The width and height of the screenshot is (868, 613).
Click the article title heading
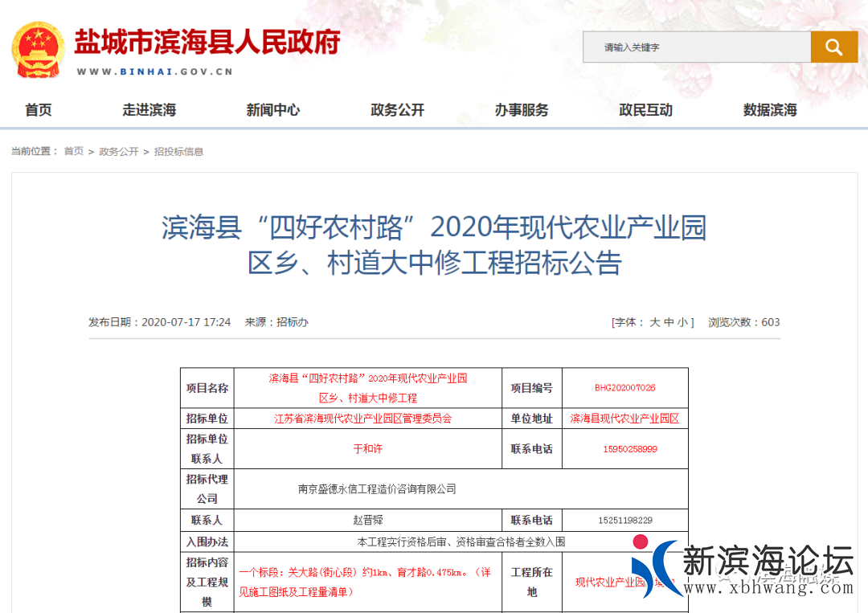pyautogui.click(x=434, y=247)
